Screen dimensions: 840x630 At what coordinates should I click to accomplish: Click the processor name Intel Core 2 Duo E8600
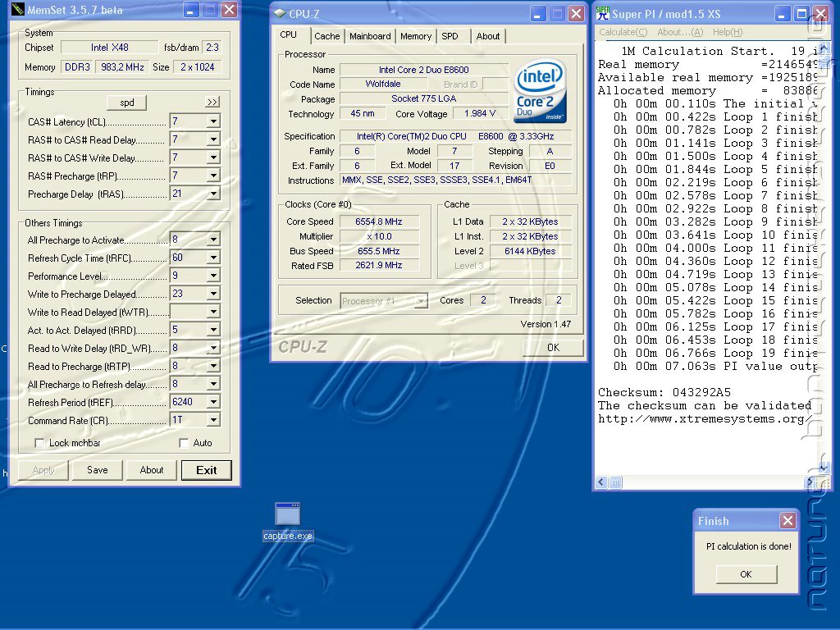click(423, 70)
